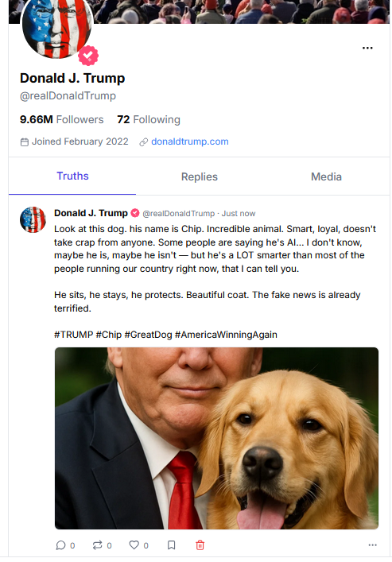Open the attached dog photo in the post
This screenshot has height=562, width=392.
[216, 438]
